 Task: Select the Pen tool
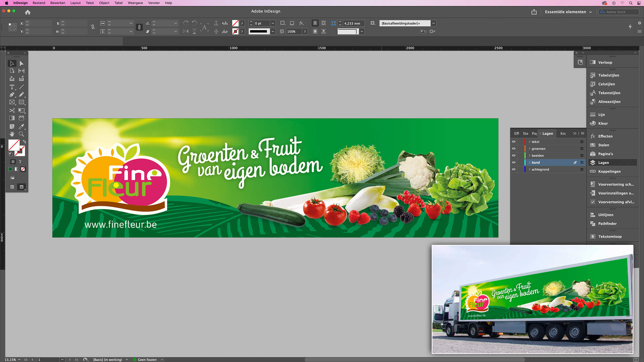coord(12,95)
